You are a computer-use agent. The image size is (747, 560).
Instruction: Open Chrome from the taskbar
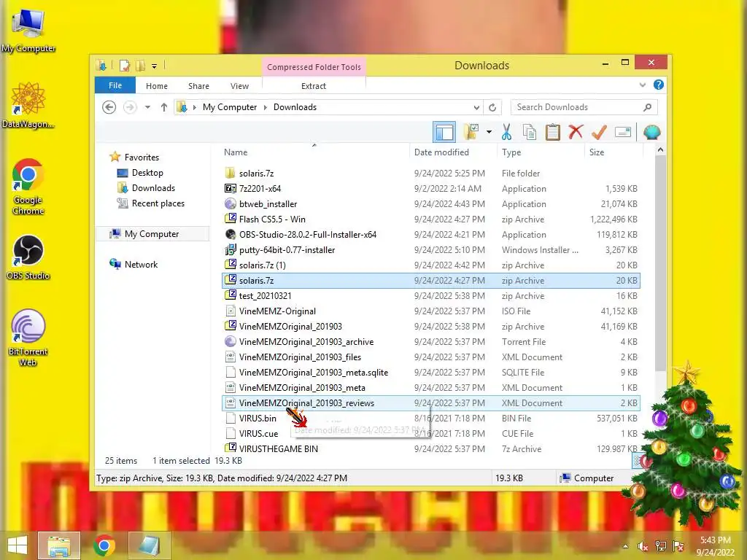pyautogui.click(x=104, y=545)
